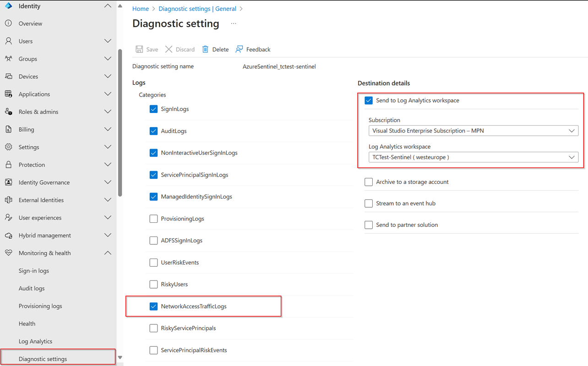Image resolution: width=588 pixels, height=366 pixels.
Task: Click the Delete trash icon
Action: point(205,49)
